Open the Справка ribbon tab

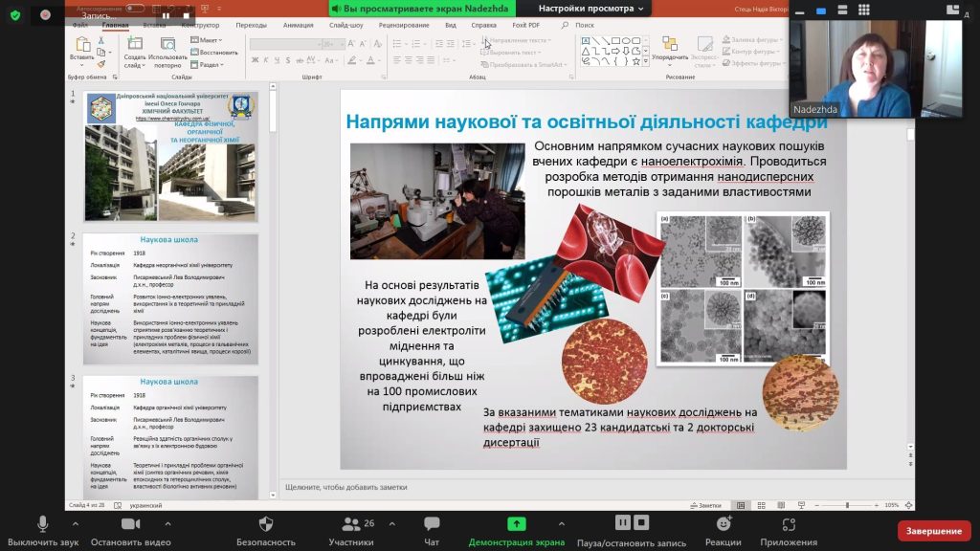click(x=483, y=25)
